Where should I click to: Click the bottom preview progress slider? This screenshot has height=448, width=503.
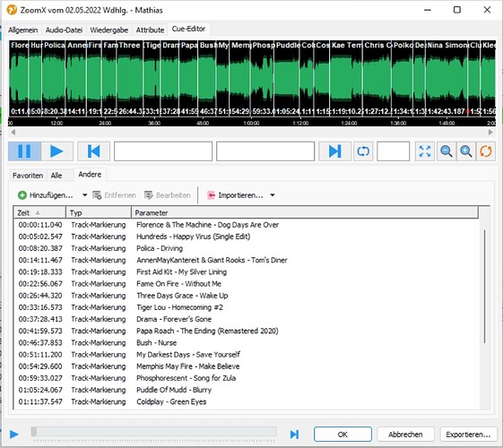point(153,432)
